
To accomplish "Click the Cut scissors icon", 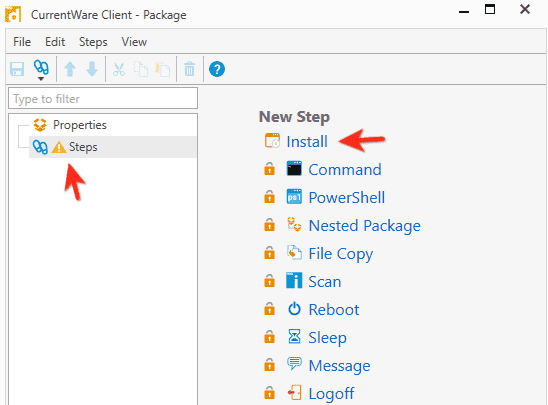I will [119, 69].
